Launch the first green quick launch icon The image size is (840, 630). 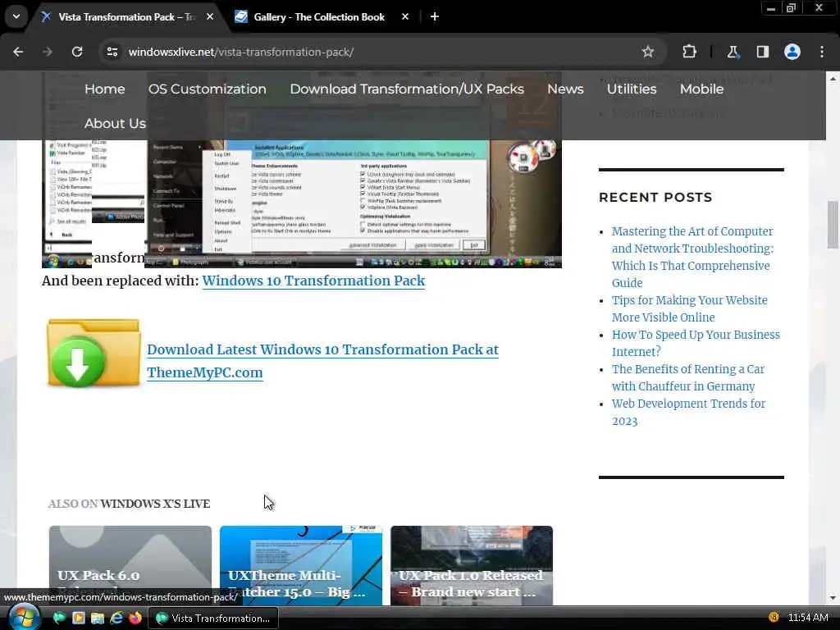point(59,619)
